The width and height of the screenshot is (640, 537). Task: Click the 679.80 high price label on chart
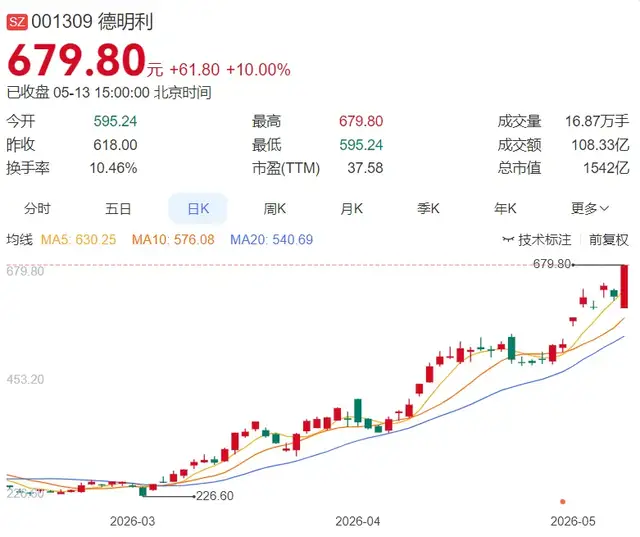click(x=552, y=264)
